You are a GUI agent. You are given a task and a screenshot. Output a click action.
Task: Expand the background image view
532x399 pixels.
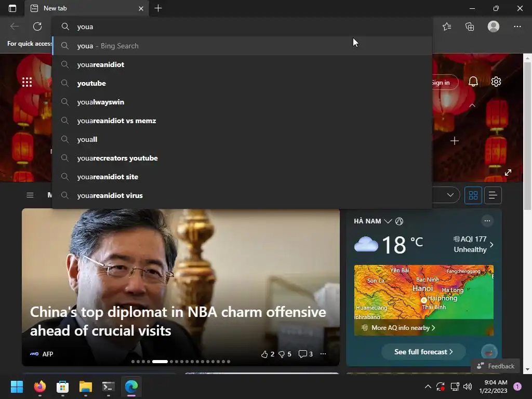tap(508, 172)
